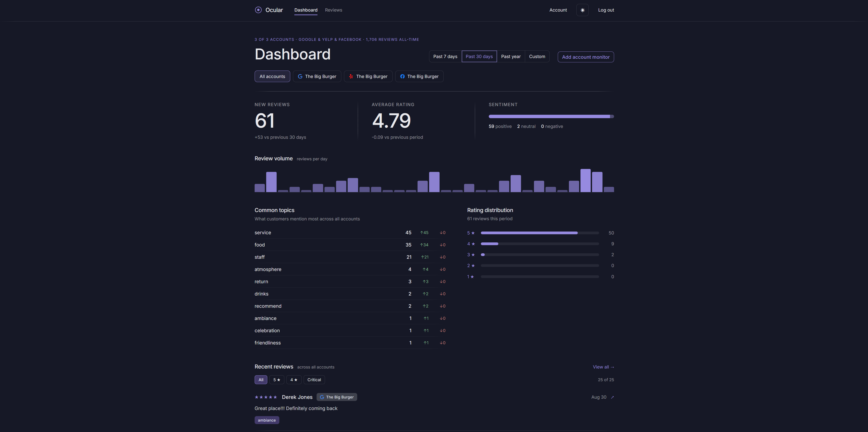Click the sentiment progress bar
This screenshot has width=868, height=432.
pyautogui.click(x=551, y=117)
